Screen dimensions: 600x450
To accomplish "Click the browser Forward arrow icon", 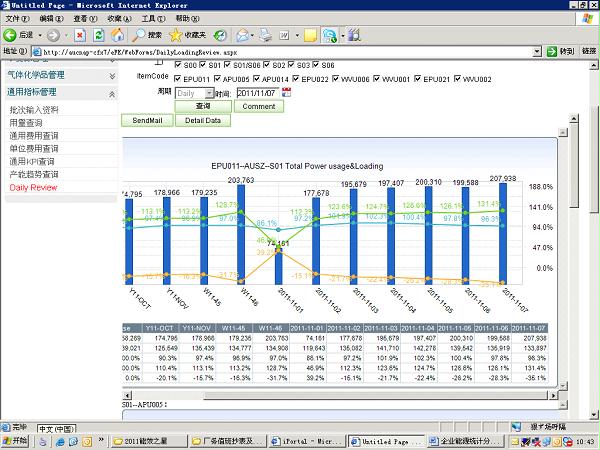I will pos(53,36).
